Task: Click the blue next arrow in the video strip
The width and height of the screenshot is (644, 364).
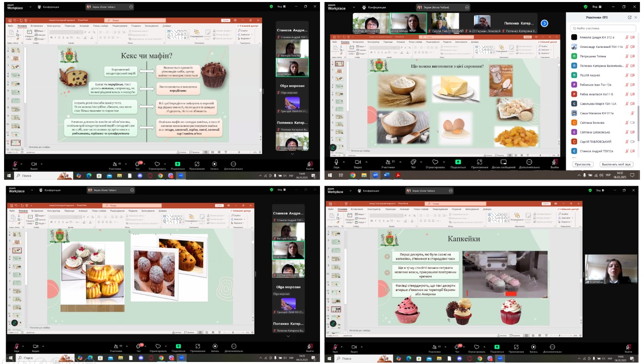Action: (544, 23)
